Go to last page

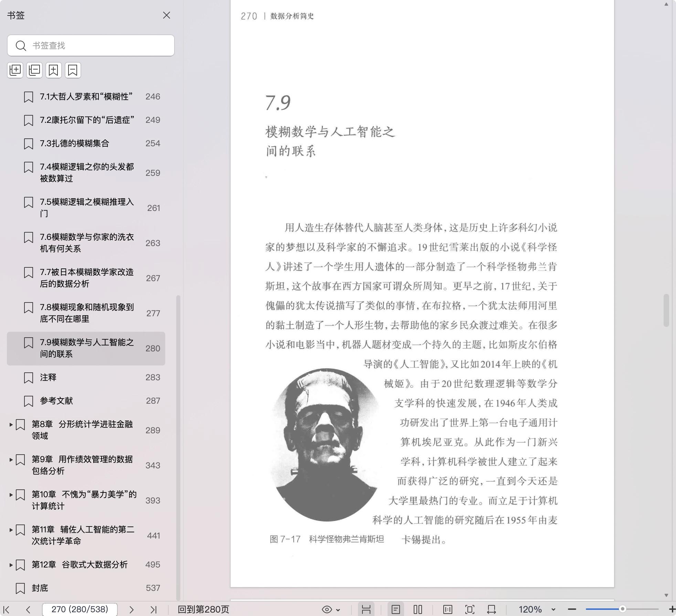(154, 609)
